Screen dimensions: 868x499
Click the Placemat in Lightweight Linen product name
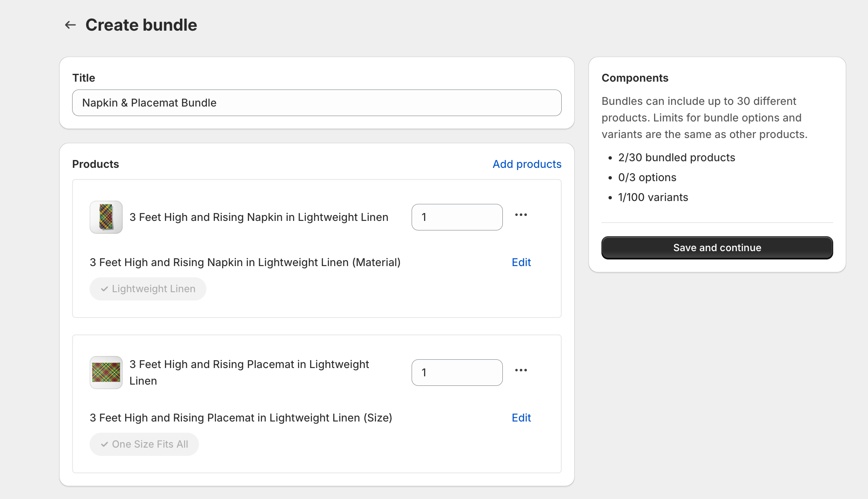pos(249,365)
